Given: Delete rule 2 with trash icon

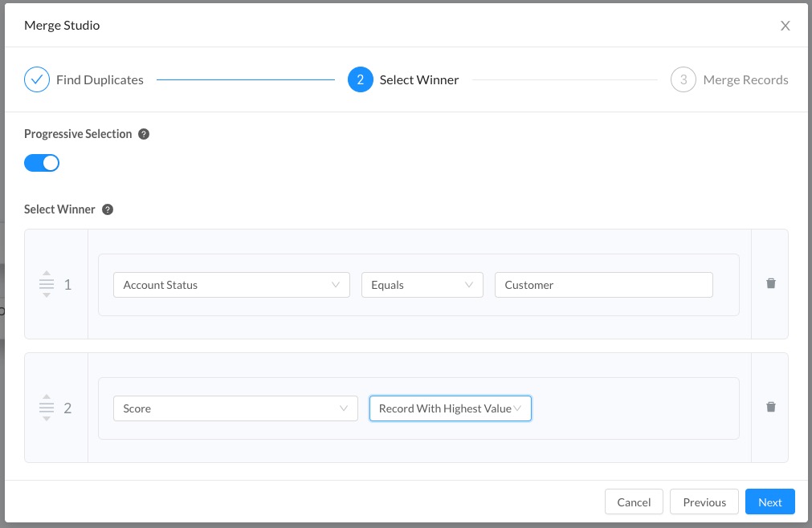Looking at the screenshot, I should [x=770, y=407].
